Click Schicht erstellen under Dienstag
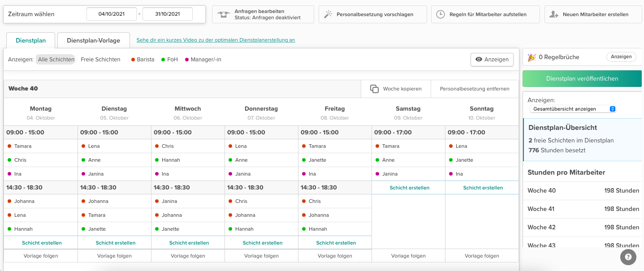The image size is (644, 271). [116, 243]
